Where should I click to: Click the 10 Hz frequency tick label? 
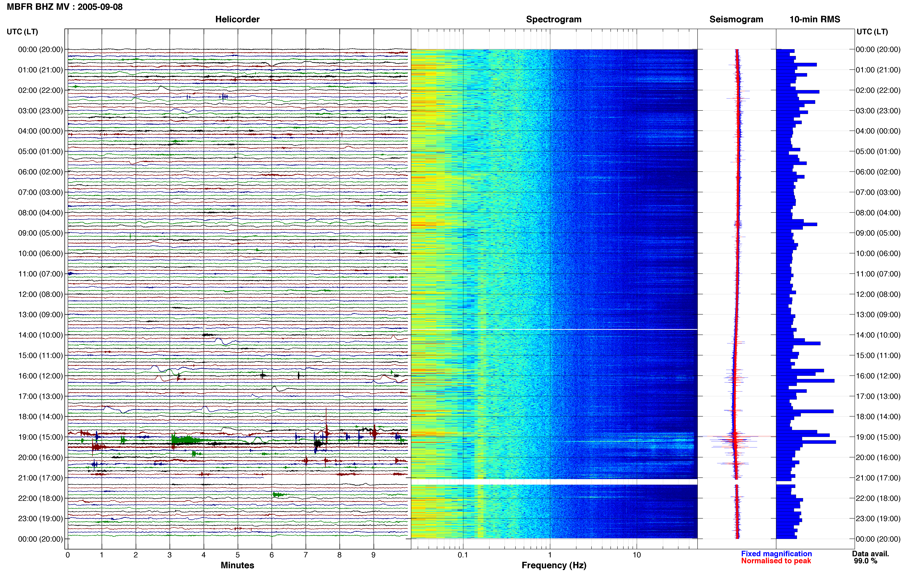click(637, 555)
